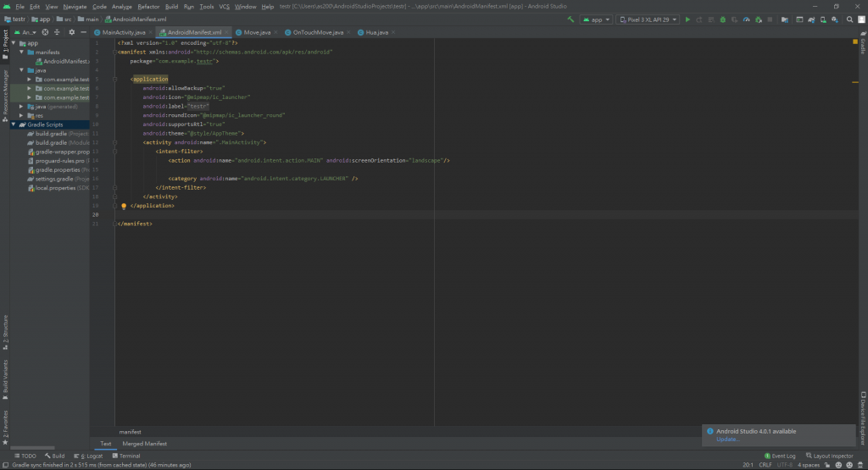Image resolution: width=868 pixels, height=470 pixels.
Task: Open Search Everywhere magnifier icon
Action: 849,19
